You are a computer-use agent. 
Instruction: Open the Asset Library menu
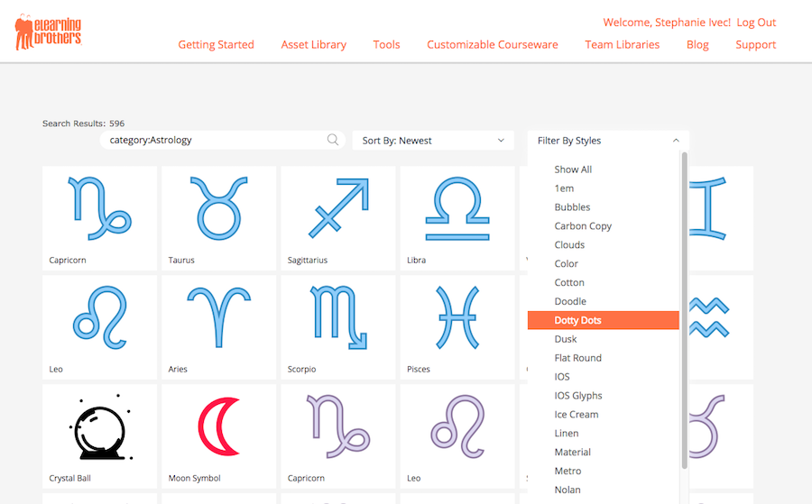(313, 44)
